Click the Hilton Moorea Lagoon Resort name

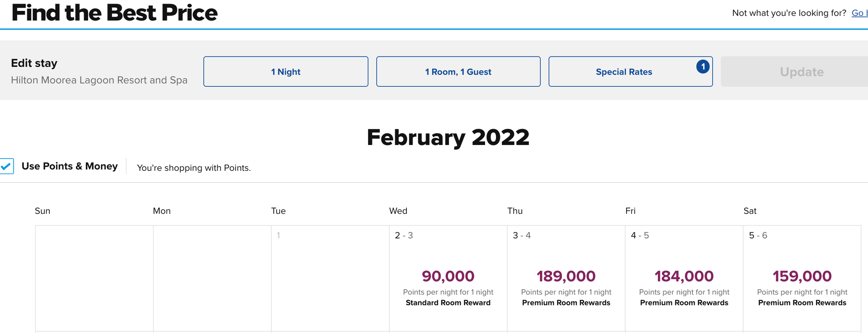coord(99,80)
